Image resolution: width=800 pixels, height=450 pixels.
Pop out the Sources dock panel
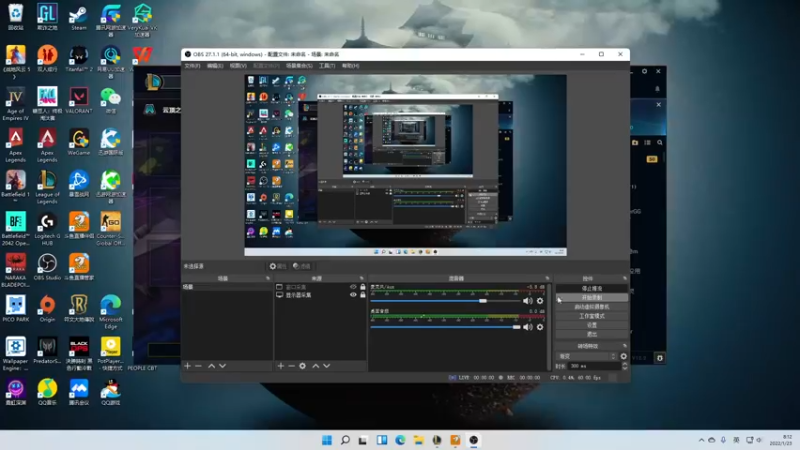click(x=362, y=279)
